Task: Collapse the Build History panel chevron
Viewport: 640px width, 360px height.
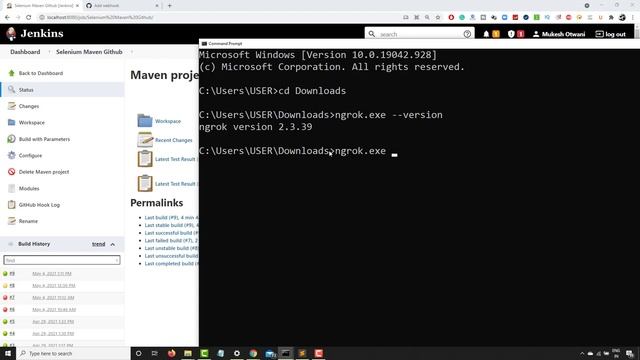Action: pos(113,244)
